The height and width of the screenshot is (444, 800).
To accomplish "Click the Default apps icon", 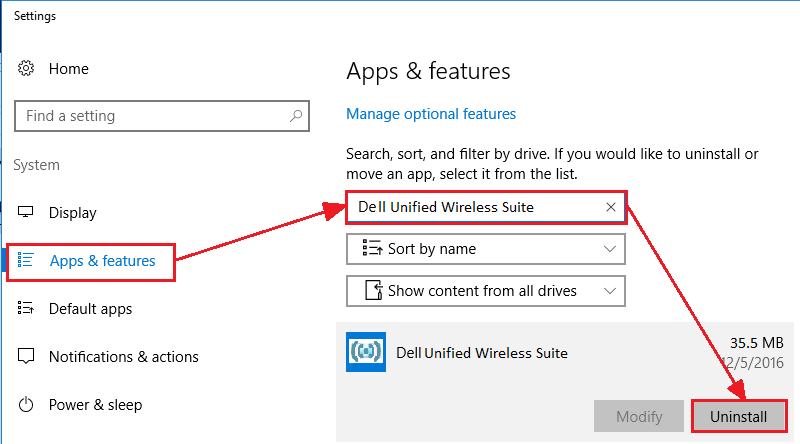I will pyautogui.click(x=26, y=308).
